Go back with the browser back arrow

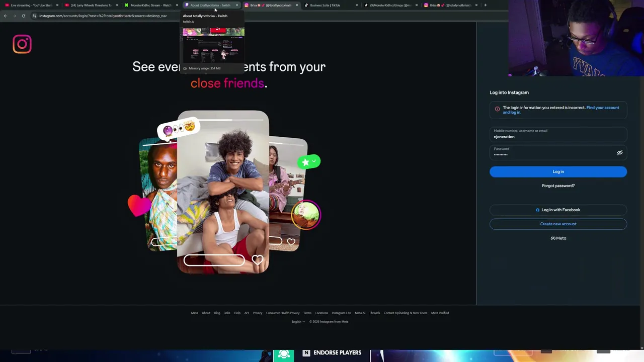pos(6,16)
